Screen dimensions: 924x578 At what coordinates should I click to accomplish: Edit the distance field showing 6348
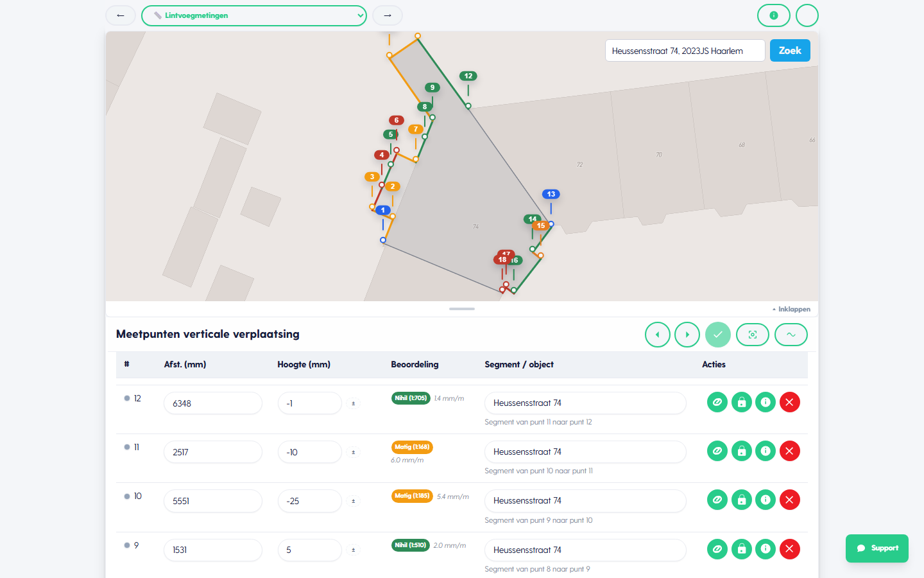point(213,403)
